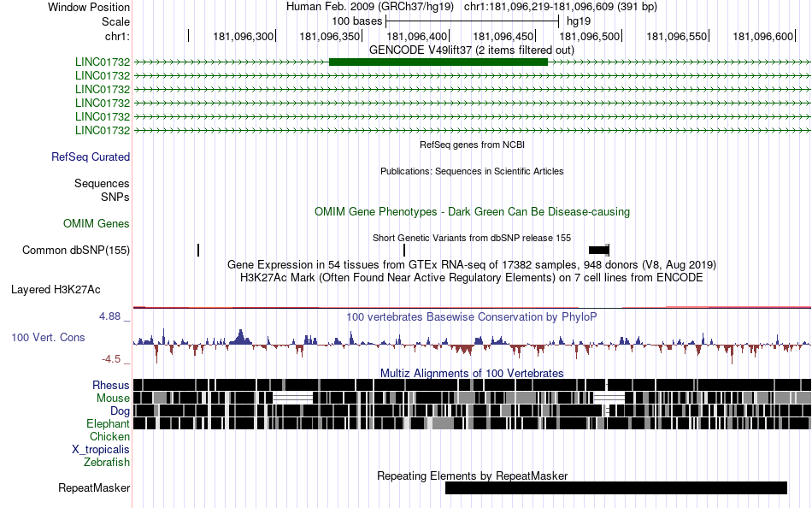Click the 181,096,350 coordinate on the ruler

330,37
